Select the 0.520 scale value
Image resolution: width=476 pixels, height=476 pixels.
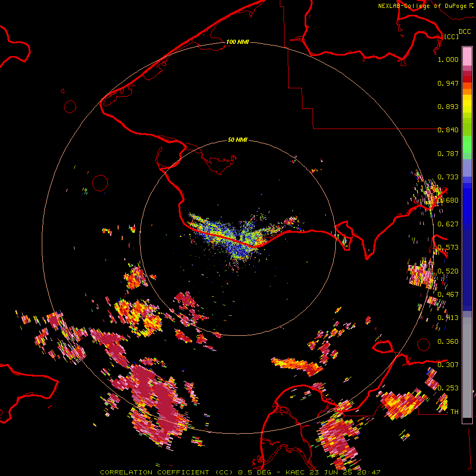tap(448, 271)
